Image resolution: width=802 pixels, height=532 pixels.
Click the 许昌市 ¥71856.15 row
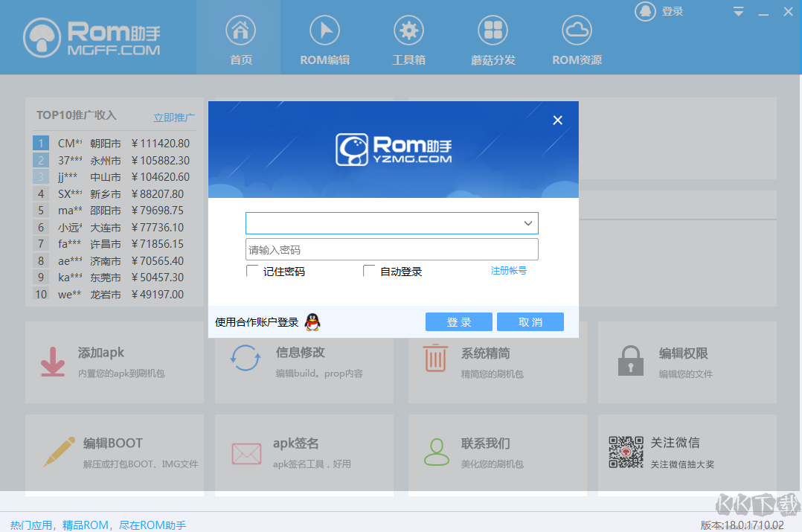click(112, 244)
